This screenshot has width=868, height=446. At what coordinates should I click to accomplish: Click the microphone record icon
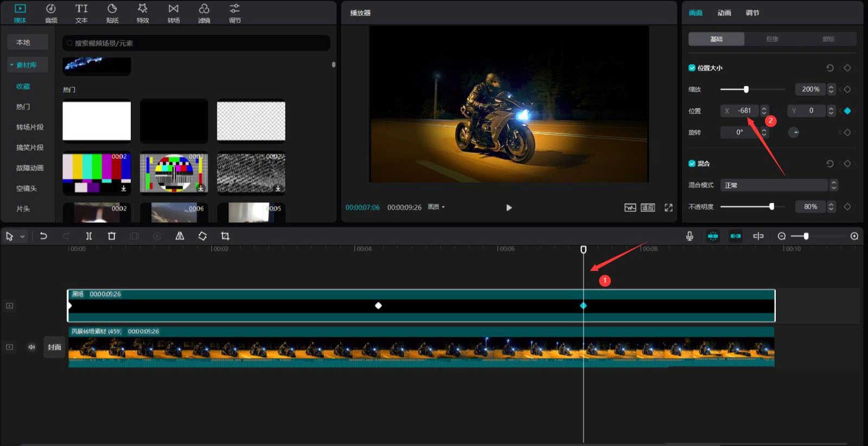pos(690,236)
